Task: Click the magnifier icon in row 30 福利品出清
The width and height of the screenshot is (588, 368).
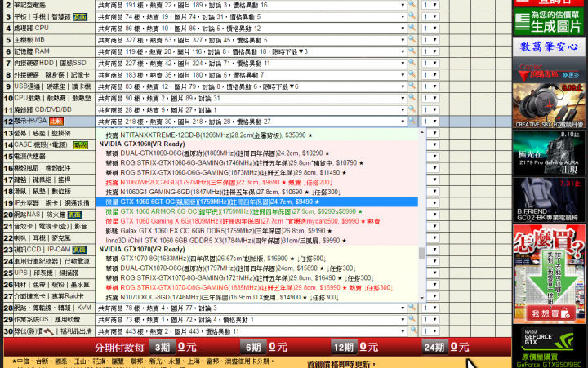Action: click(x=413, y=330)
